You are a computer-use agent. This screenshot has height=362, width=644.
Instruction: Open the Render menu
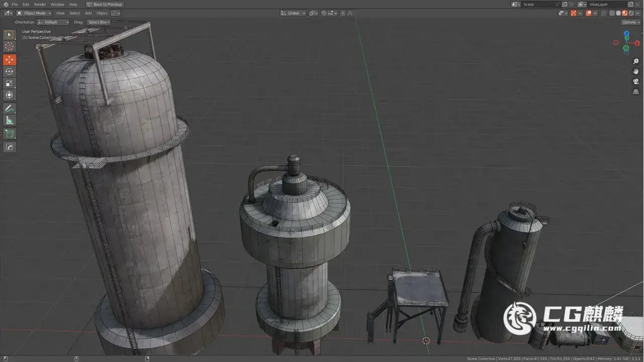pos(40,5)
